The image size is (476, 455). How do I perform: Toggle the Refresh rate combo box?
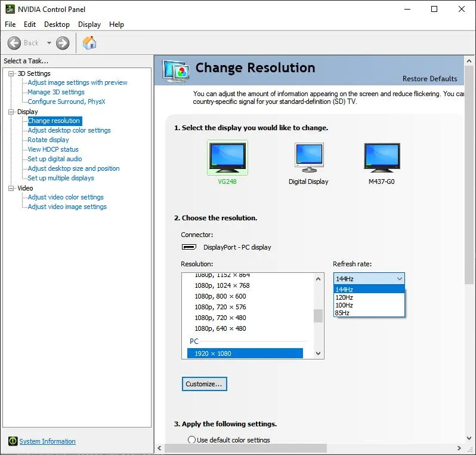pos(369,279)
